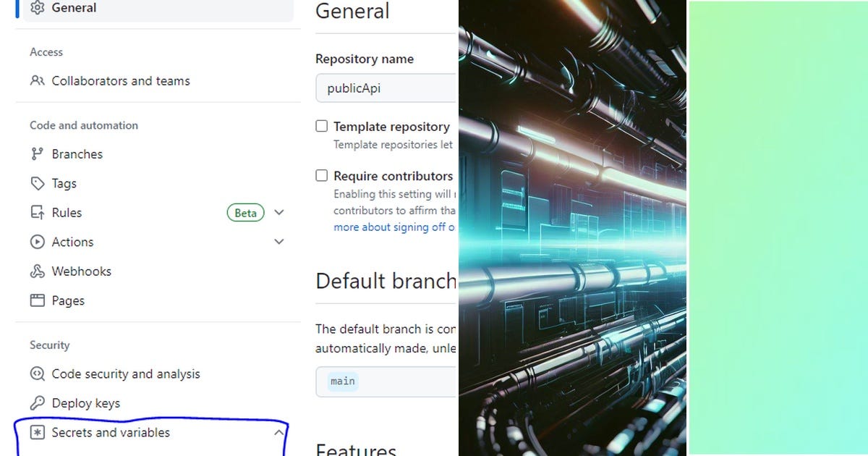Click the Beta badge next to Rules
The height and width of the screenshot is (456, 868).
click(245, 213)
